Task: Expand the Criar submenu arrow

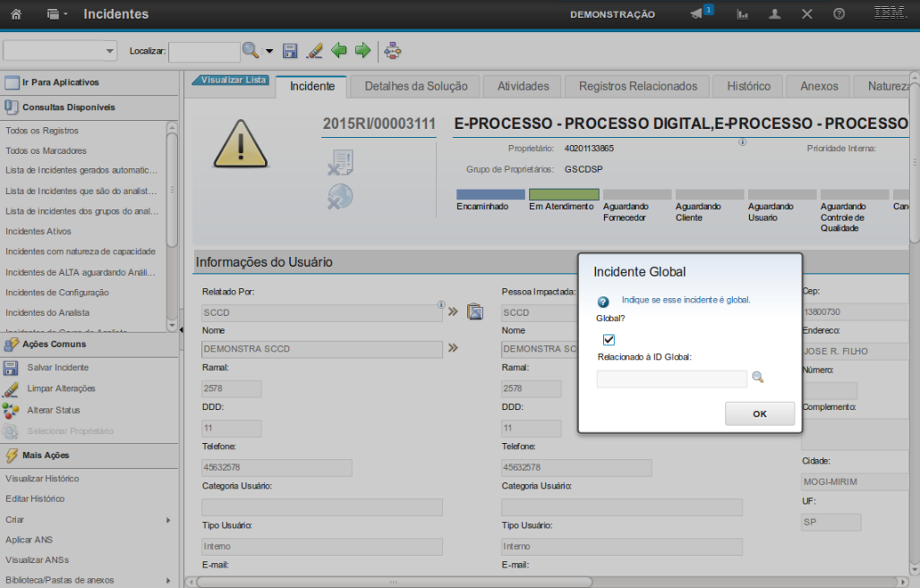Action: click(167, 520)
